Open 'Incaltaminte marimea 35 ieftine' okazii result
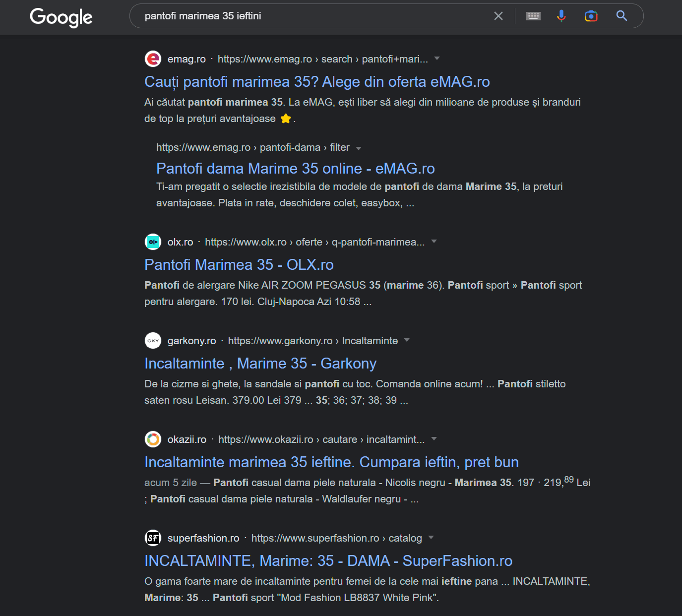 pyautogui.click(x=331, y=462)
